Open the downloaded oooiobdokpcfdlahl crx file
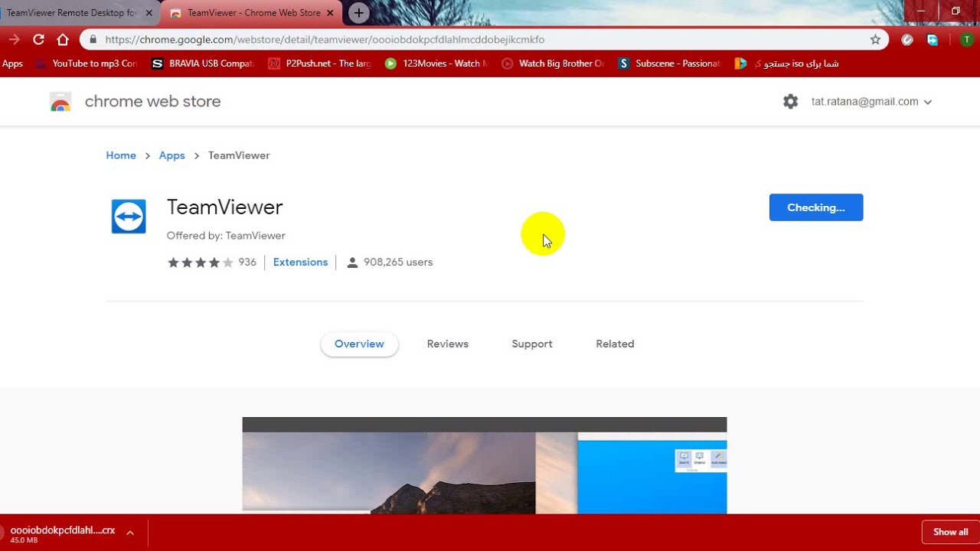Viewport: 980px width, 551px height. pos(63,533)
